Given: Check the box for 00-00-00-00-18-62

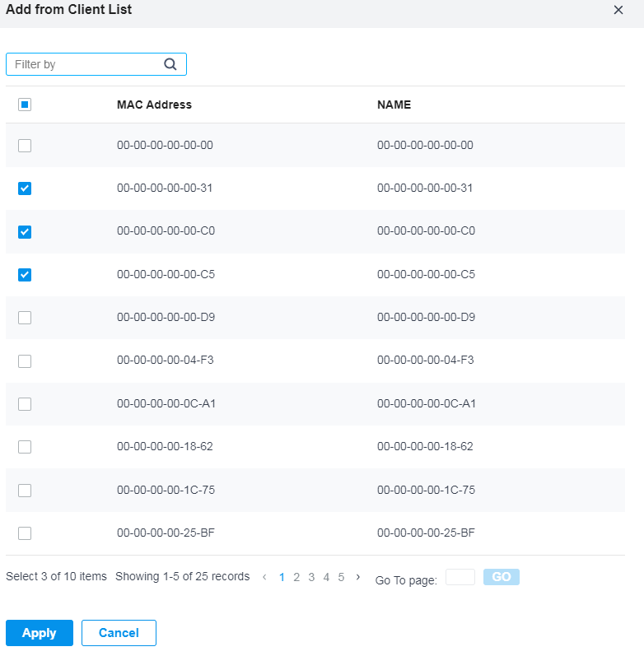Looking at the screenshot, I should pyautogui.click(x=25, y=447).
